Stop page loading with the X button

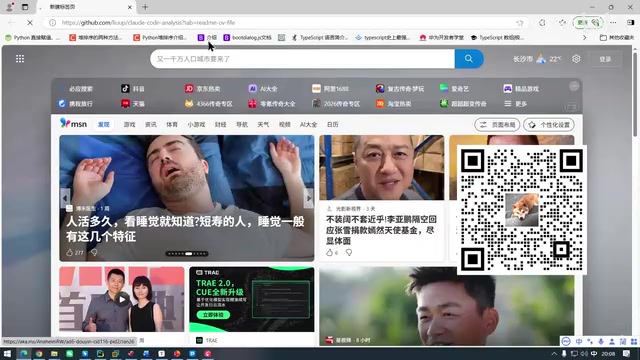(30, 22)
